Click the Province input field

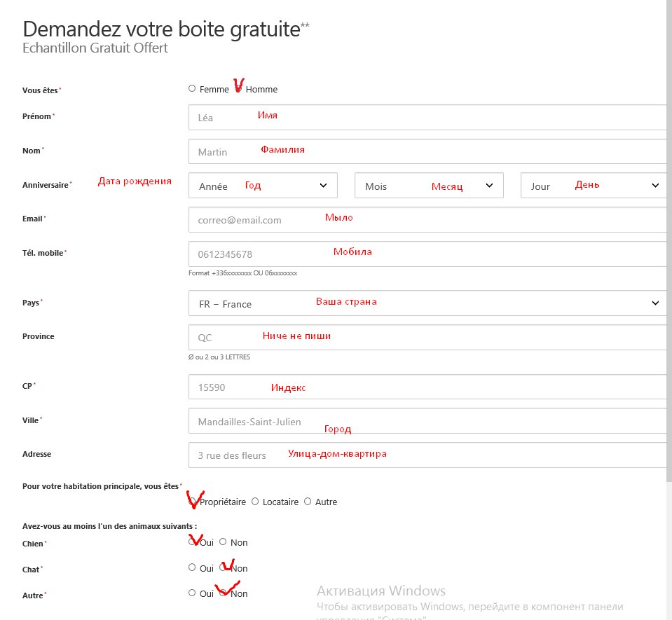click(x=427, y=337)
